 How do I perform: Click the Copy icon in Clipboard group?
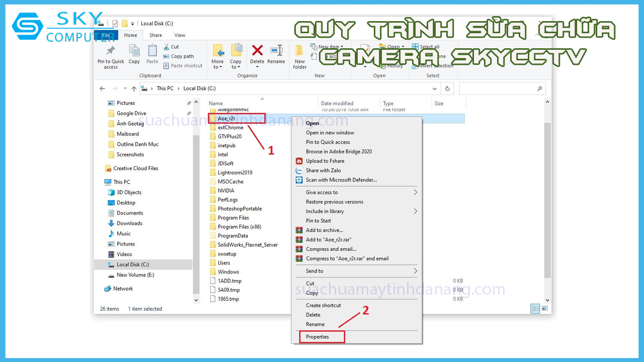(134, 51)
